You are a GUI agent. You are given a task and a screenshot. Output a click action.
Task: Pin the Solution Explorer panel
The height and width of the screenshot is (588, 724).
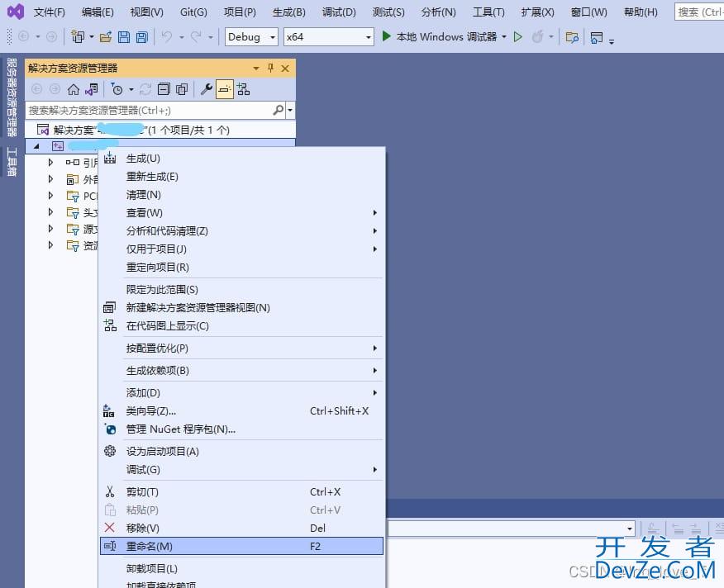pos(270,69)
